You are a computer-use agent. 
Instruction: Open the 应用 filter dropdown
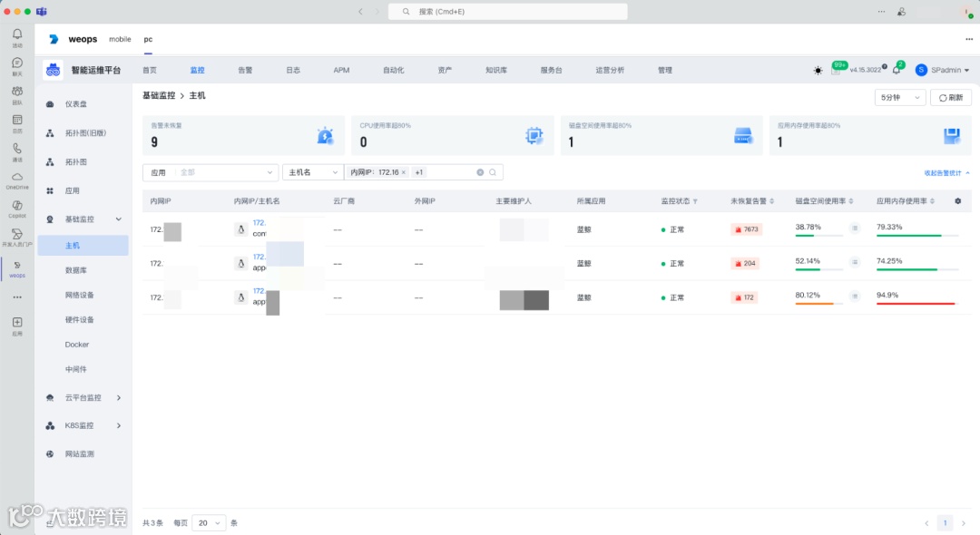tap(211, 172)
